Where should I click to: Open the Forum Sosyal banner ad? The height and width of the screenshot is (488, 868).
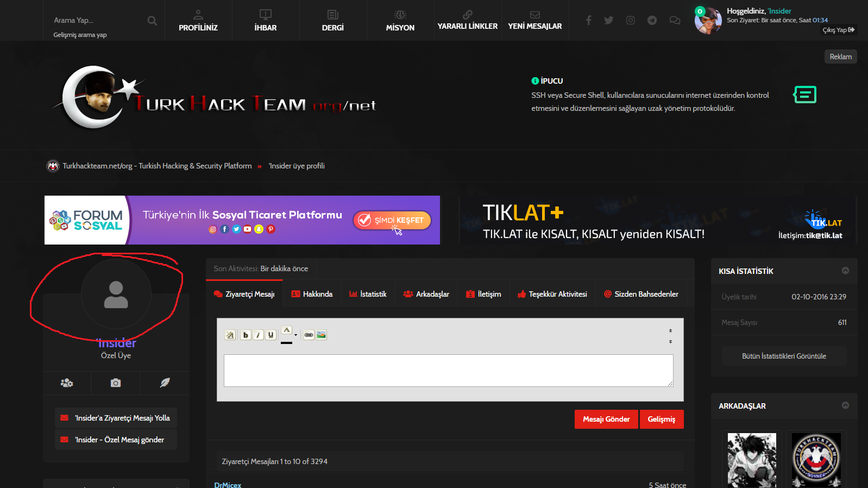[x=242, y=220]
